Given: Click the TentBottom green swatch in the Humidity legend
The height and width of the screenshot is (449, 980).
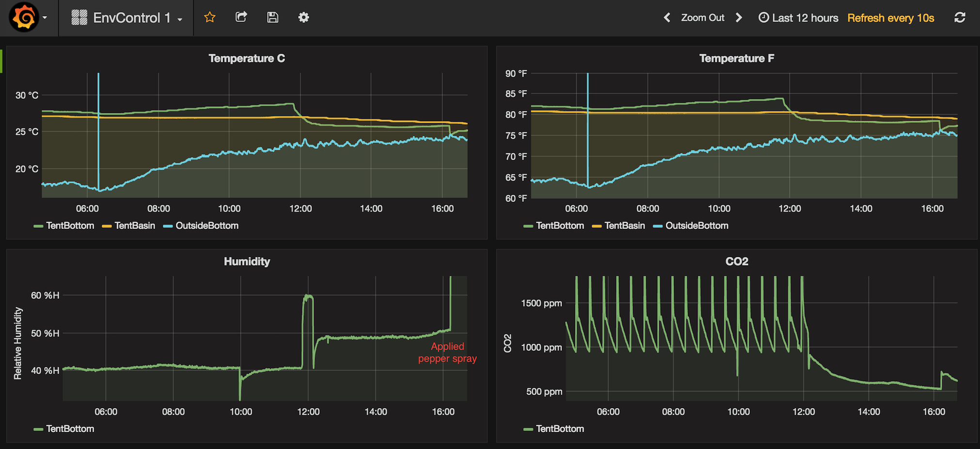Looking at the screenshot, I should [x=38, y=429].
